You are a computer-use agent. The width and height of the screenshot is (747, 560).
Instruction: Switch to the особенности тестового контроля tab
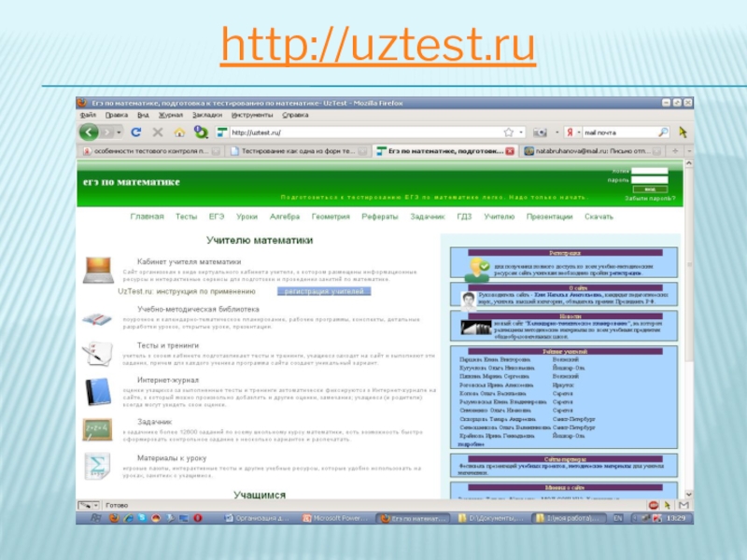pos(151,151)
